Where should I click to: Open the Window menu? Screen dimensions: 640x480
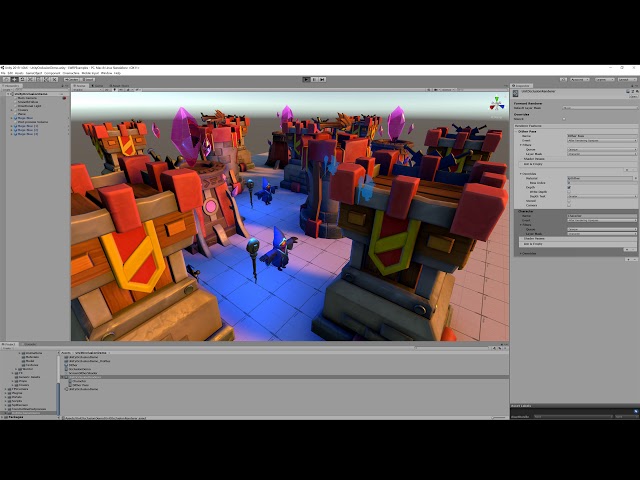(x=107, y=73)
